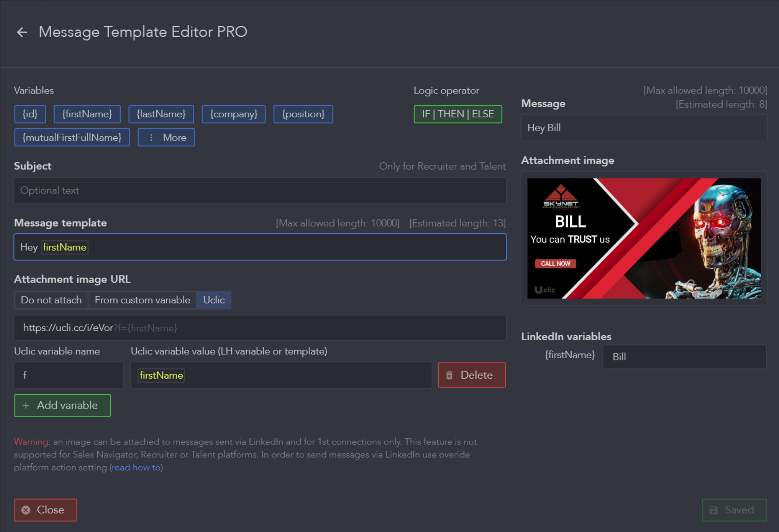Insert the {firstName} variable chip
Screen dimensions: 779x532
(87, 114)
